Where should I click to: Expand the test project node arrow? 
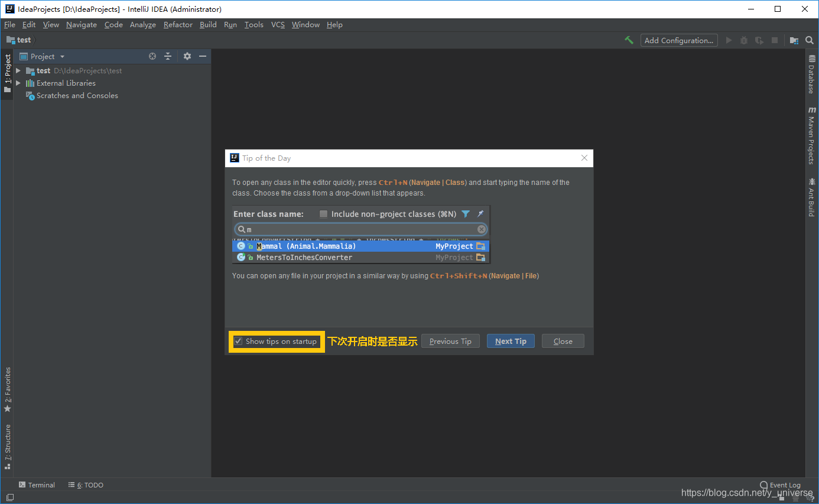[x=18, y=70]
